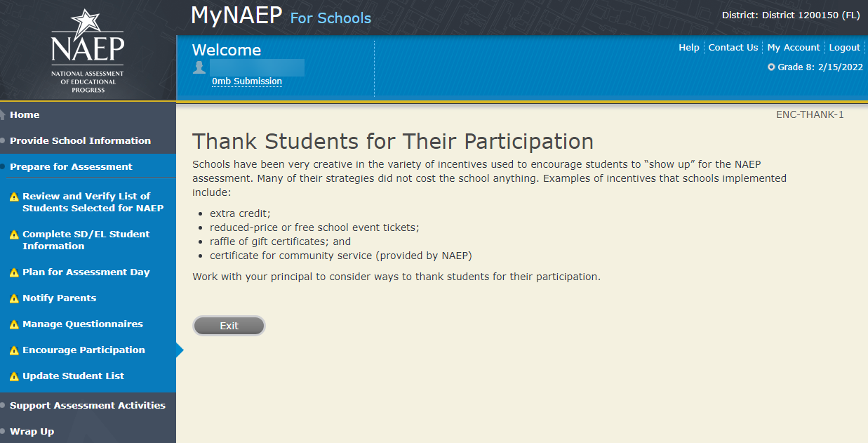Expand Support Assessment Activities section
Viewport: 868px width, 443px height.
(x=87, y=405)
